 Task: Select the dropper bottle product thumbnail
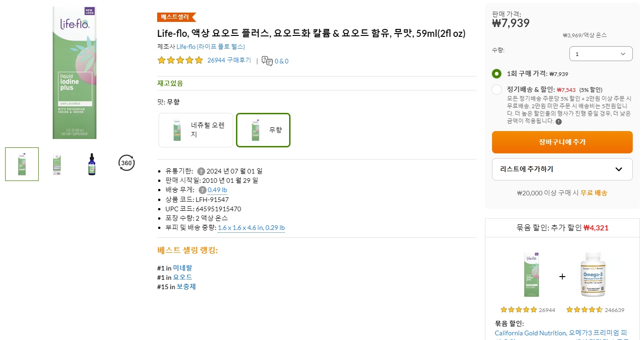[x=91, y=164]
